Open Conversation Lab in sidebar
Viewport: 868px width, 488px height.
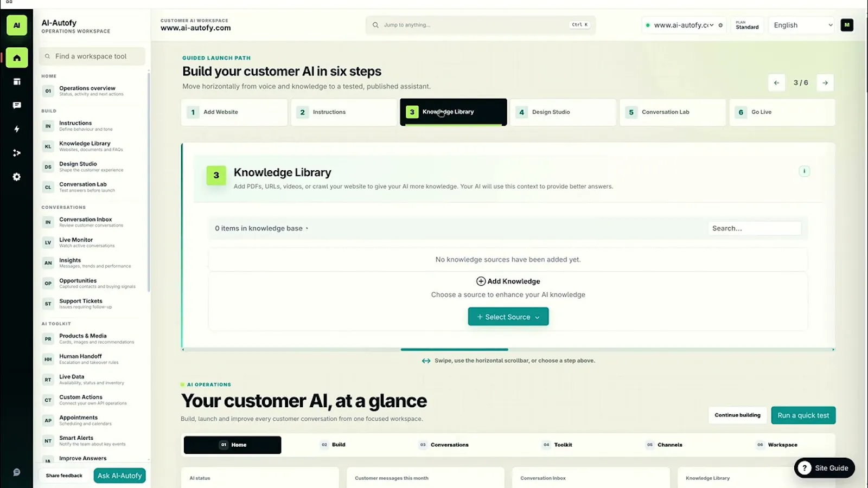click(x=92, y=187)
